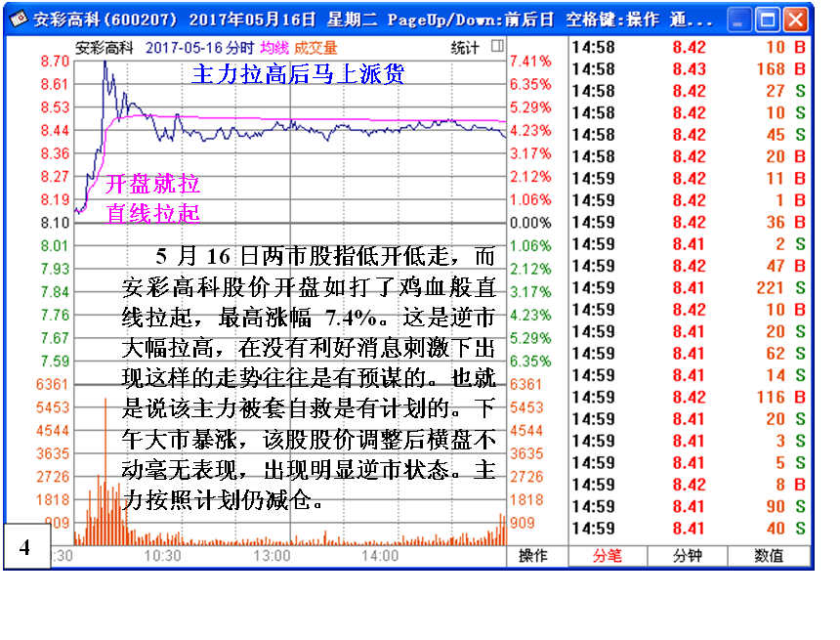Select the tick row with volume 36 B
Viewport: 840px width, 640px height.
tap(689, 222)
